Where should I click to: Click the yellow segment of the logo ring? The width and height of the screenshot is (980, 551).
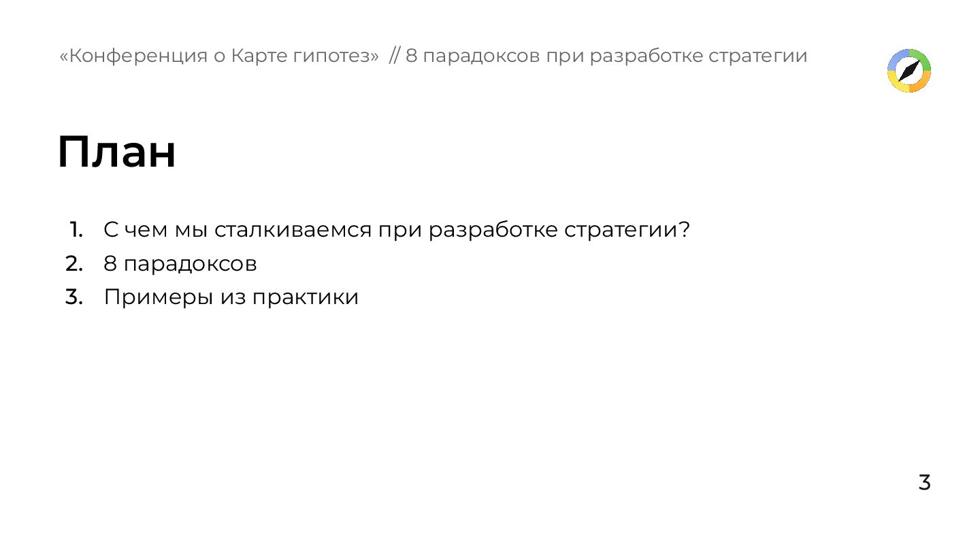pos(896,83)
